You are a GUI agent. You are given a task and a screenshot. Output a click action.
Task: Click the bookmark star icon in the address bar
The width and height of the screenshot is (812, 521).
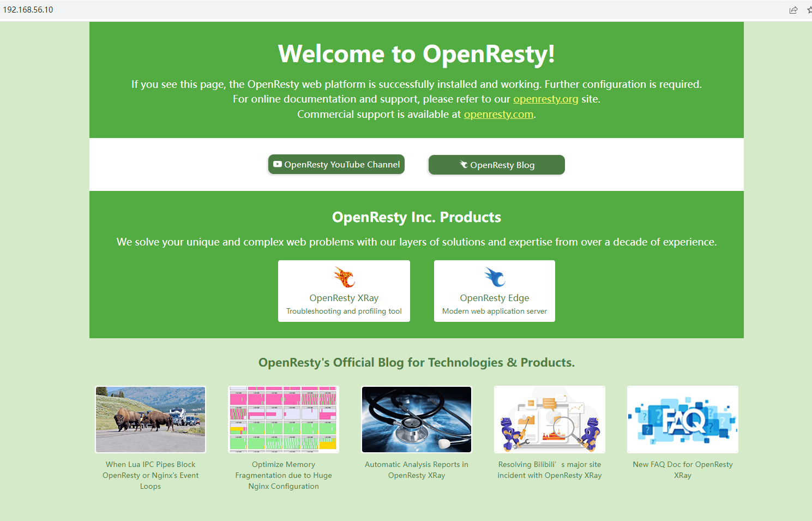808,9
